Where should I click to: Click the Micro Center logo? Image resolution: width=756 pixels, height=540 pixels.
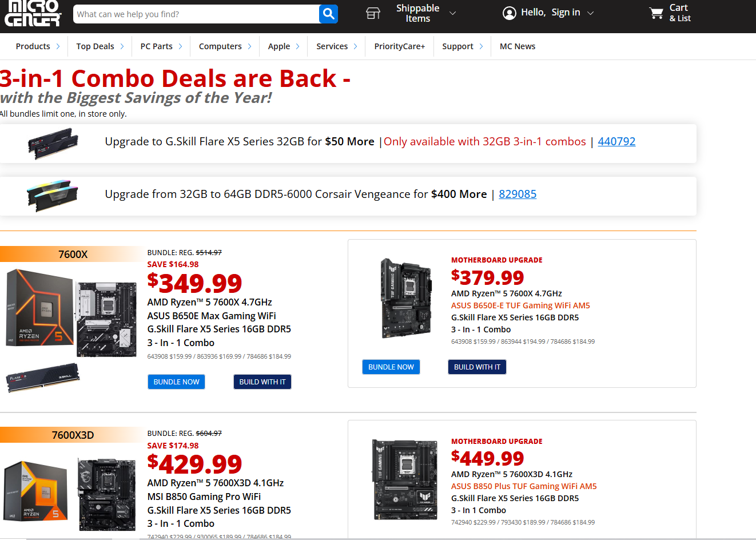pos(33,13)
